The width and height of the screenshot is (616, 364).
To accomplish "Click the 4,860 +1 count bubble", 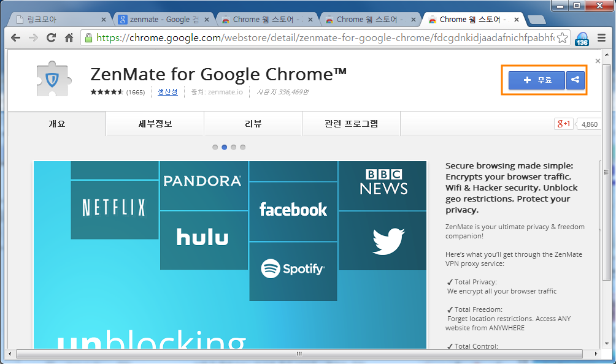I will [x=589, y=124].
